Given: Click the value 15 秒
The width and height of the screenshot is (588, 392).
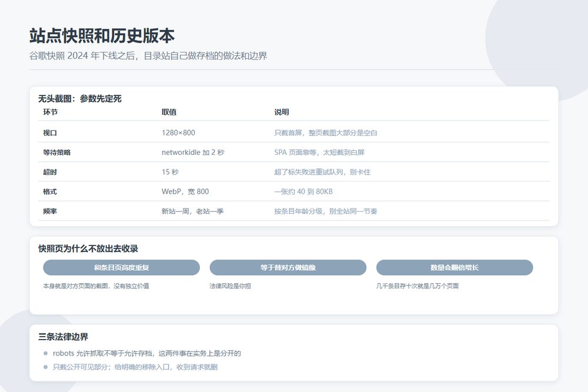Looking at the screenshot, I should (170, 172).
